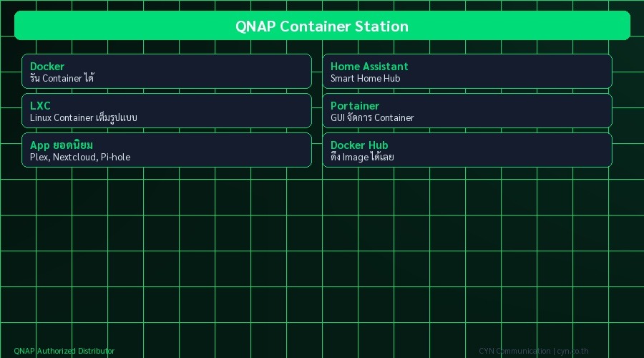
Task: Click the 'QNAP Authorized Distributor' footer text
Action: pyautogui.click(x=64, y=351)
